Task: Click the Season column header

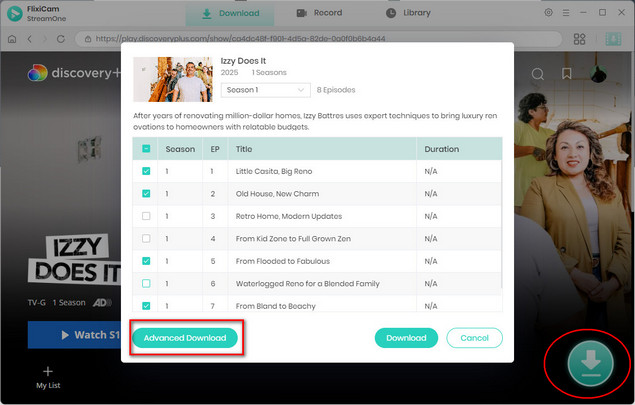Action: (180, 149)
